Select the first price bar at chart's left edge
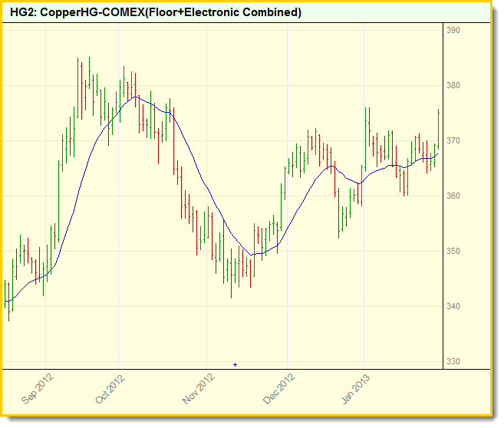504x428 pixels. point(5,294)
